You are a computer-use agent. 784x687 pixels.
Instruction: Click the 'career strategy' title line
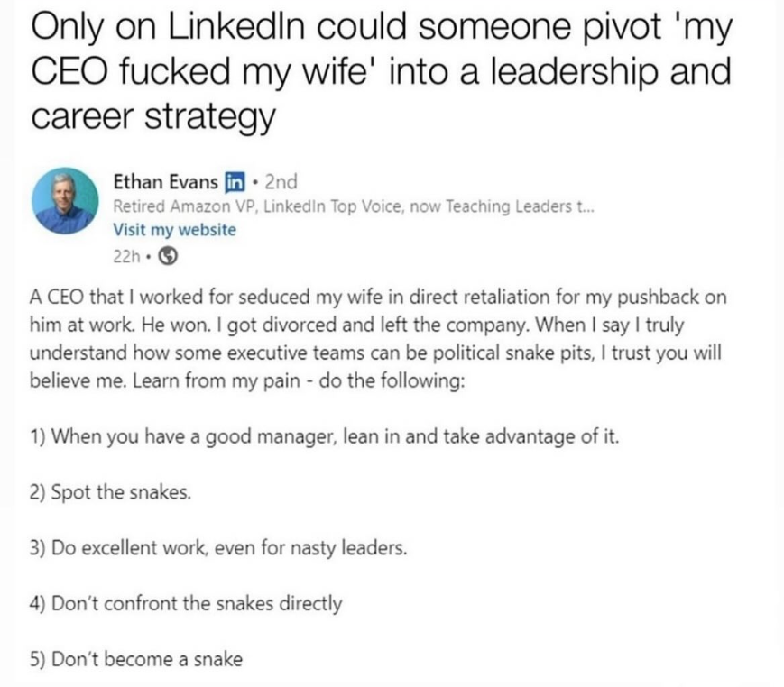tap(152, 118)
